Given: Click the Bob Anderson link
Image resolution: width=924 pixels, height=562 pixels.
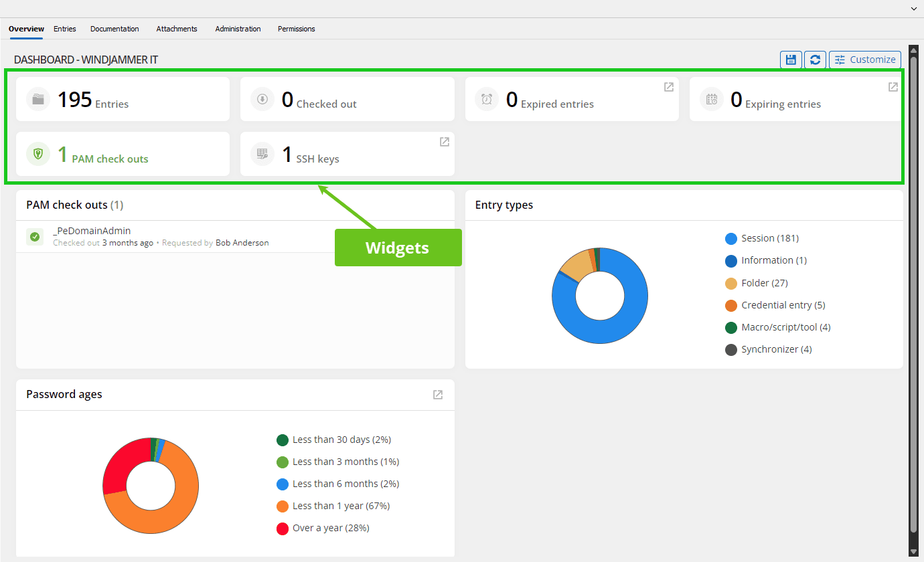Looking at the screenshot, I should coord(242,242).
